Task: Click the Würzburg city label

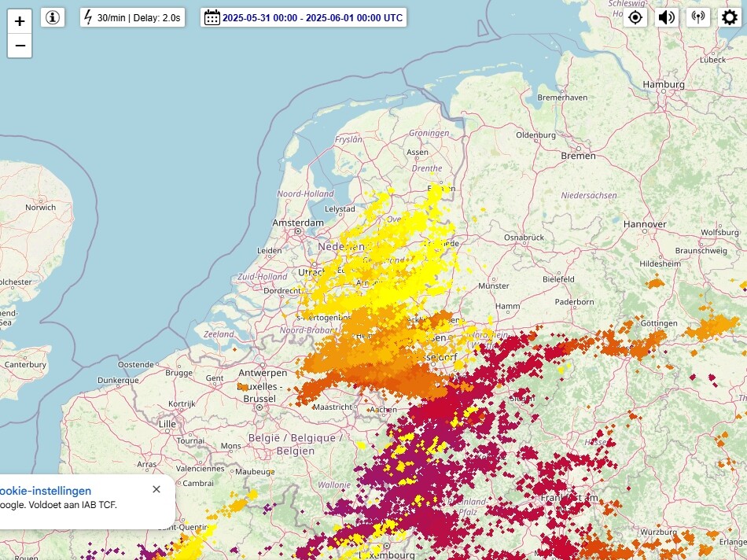Action: coord(658,532)
